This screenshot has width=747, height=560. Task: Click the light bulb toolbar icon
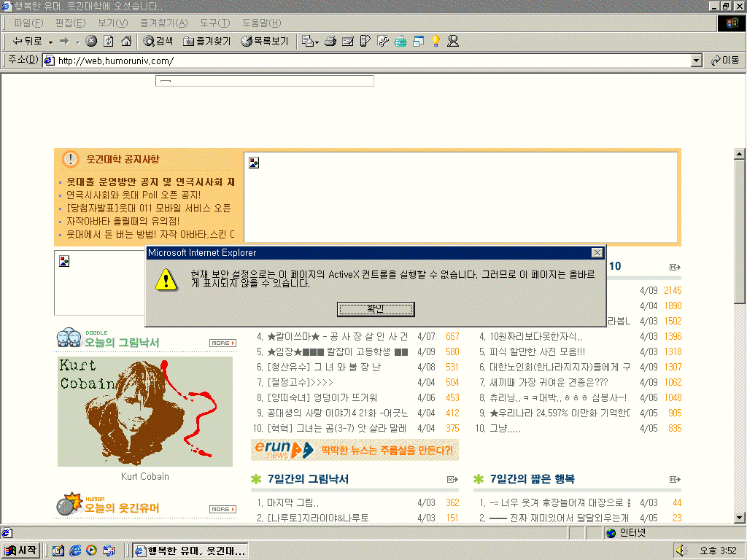pos(436,42)
